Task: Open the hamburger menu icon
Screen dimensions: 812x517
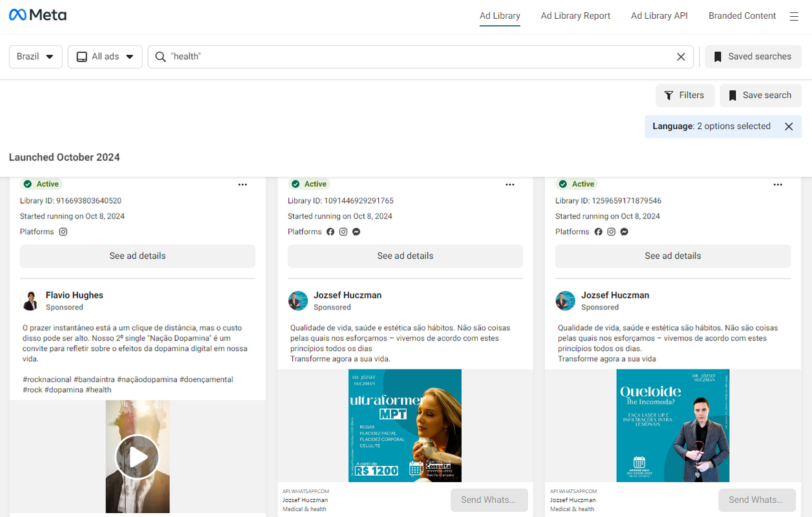Action: pos(794,16)
